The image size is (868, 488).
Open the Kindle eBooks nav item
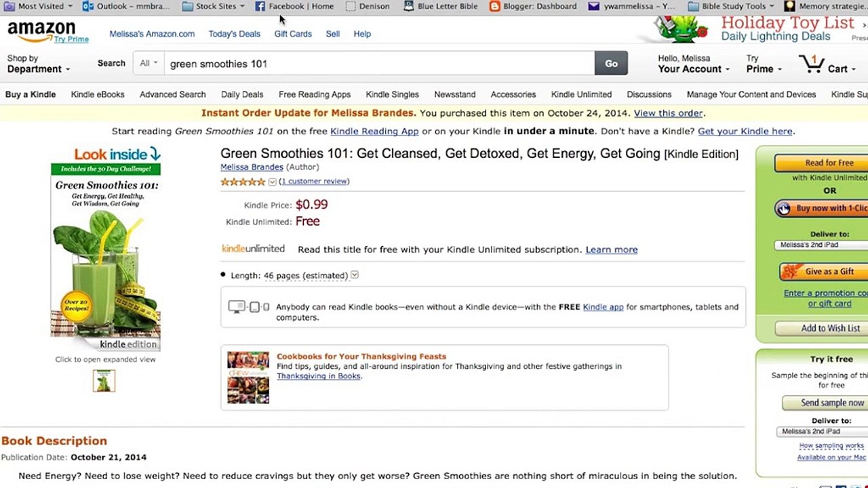pyautogui.click(x=98, y=94)
